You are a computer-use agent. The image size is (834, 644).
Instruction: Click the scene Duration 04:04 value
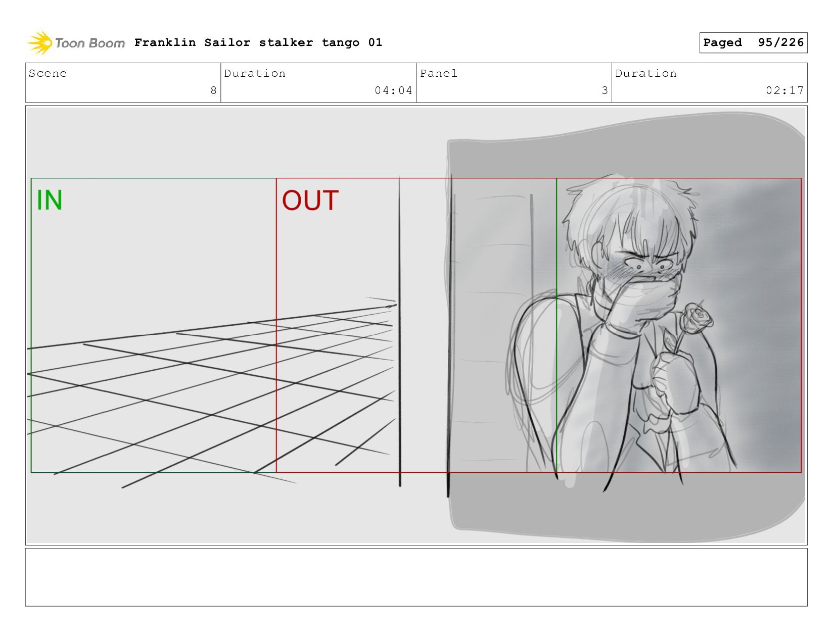point(393,90)
